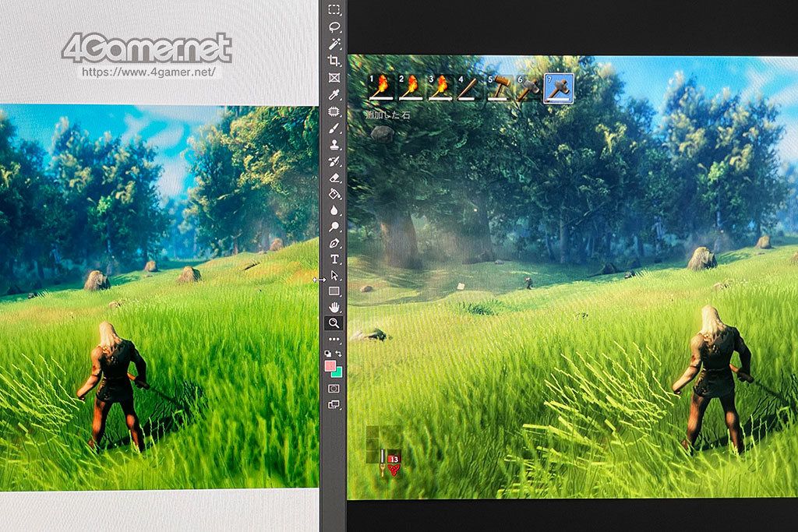Select the Blur droplet tool
The height and width of the screenshot is (532, 798).
coord(334,210)
